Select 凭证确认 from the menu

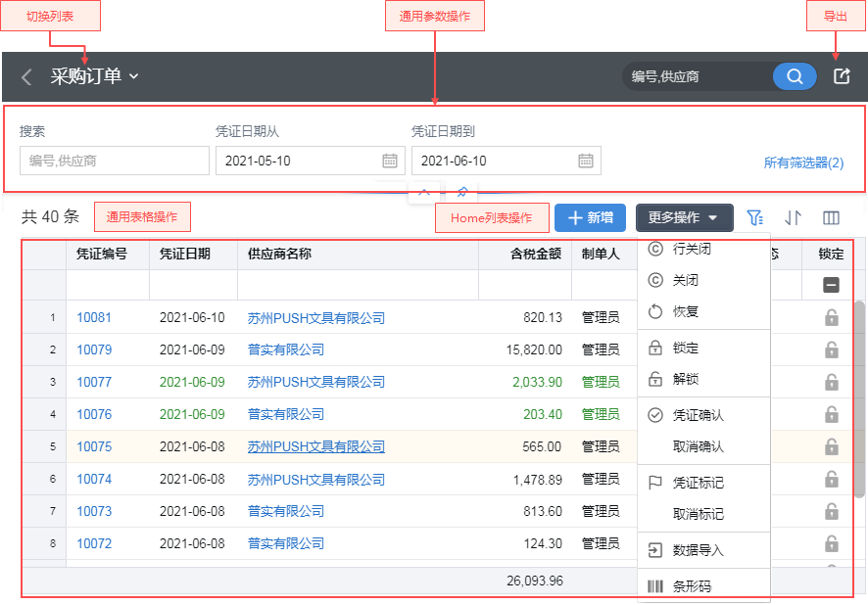tap(698, 415)
